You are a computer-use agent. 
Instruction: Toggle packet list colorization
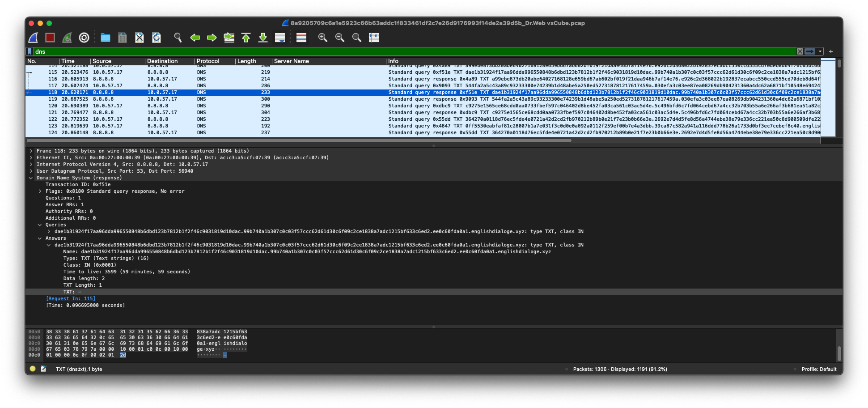click(301, 38)
